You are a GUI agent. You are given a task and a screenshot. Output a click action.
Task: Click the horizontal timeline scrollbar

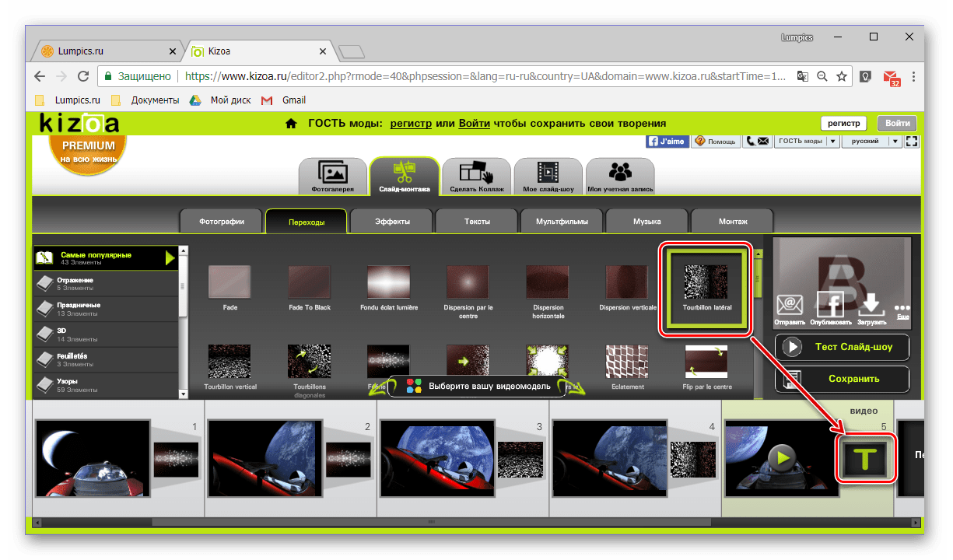478,522
